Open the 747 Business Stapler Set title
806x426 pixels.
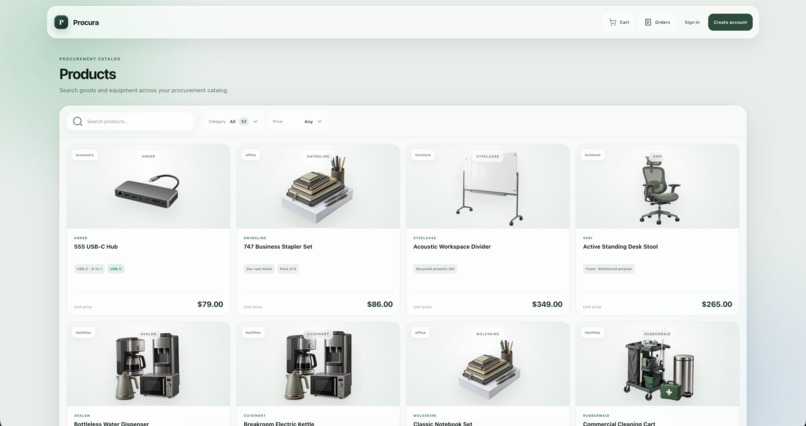point(278,247)
